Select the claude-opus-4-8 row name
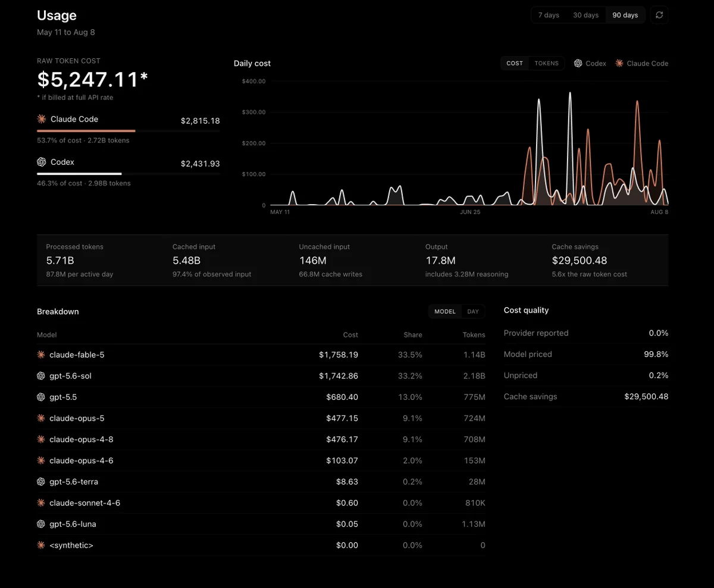Screen dimensions: 714x588 coord(82,439)
